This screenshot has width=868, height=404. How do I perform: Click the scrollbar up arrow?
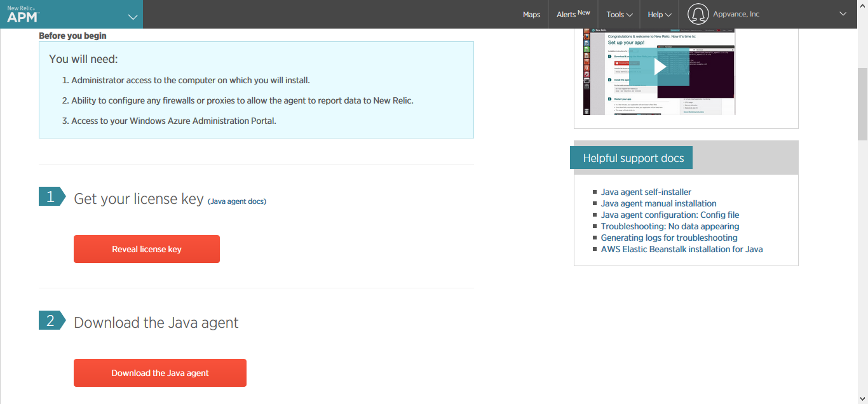tap(862, 5)
